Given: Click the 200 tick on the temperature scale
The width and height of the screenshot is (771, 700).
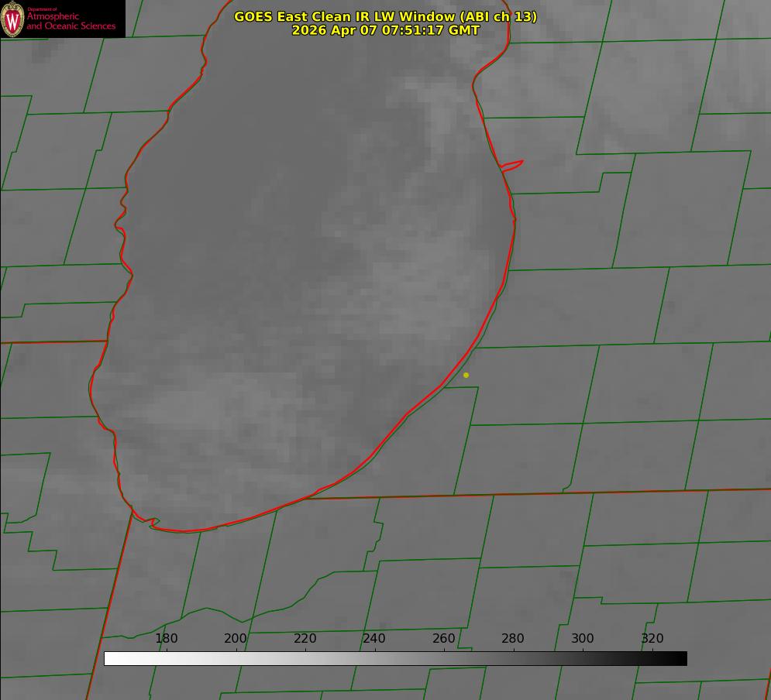Looking at the screenshot, I should [x=236, y=638].
